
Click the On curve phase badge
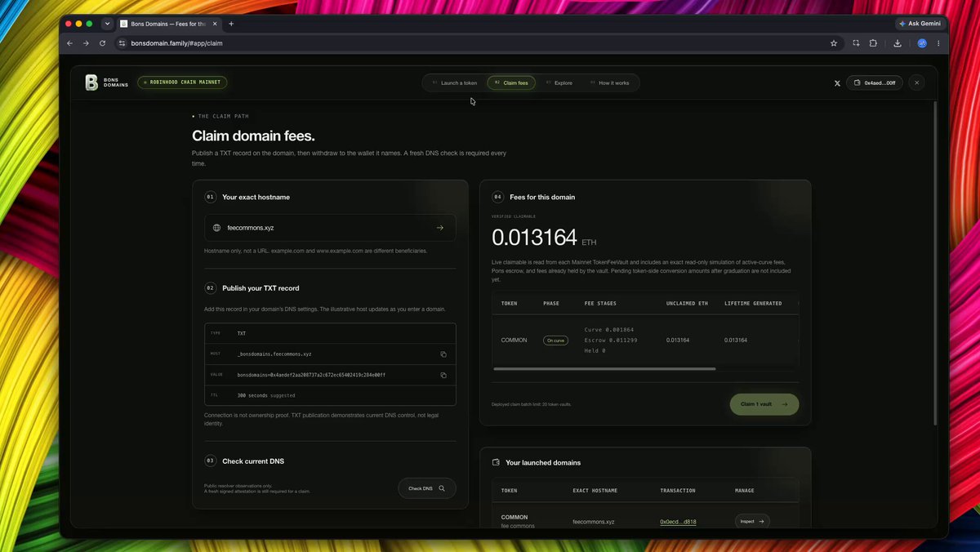(x=555, y=341)
